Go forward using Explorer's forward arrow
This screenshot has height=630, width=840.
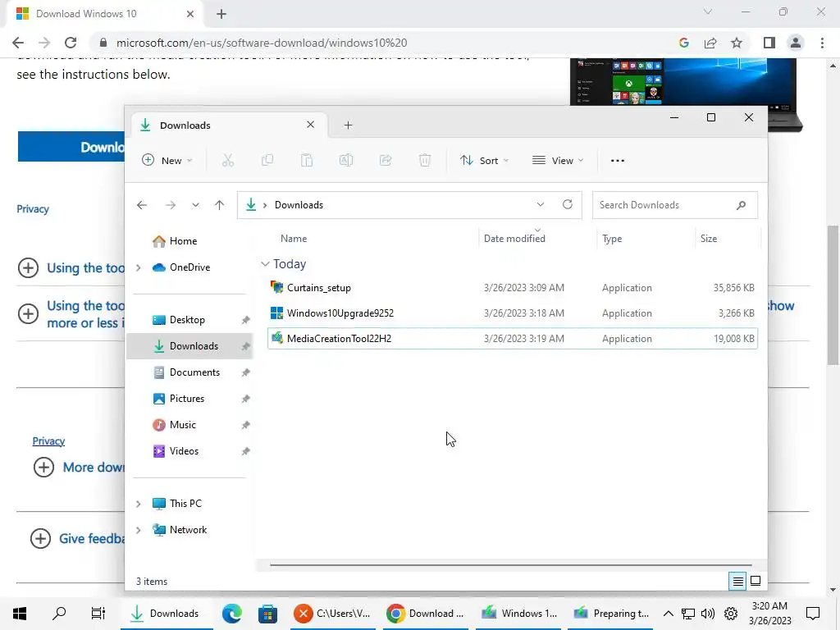[x=171, y=204]
